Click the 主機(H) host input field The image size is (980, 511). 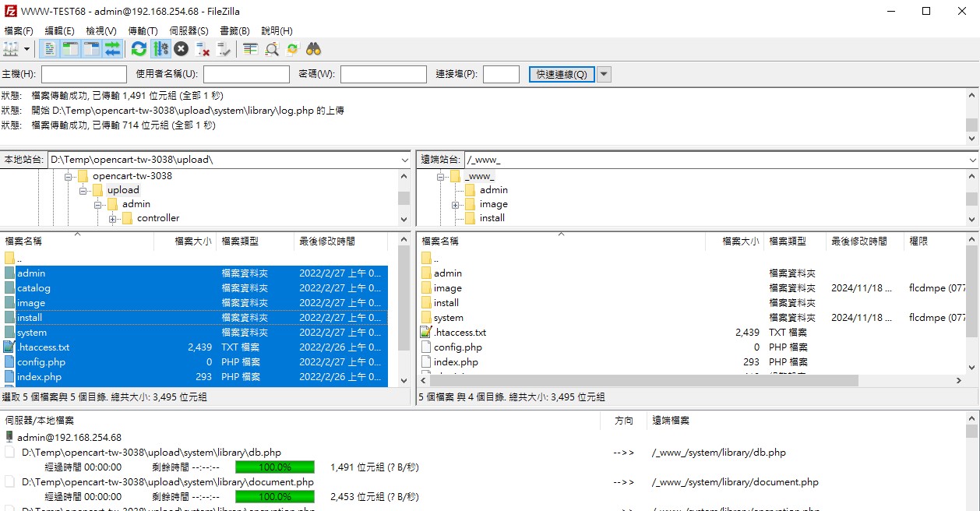84,74
